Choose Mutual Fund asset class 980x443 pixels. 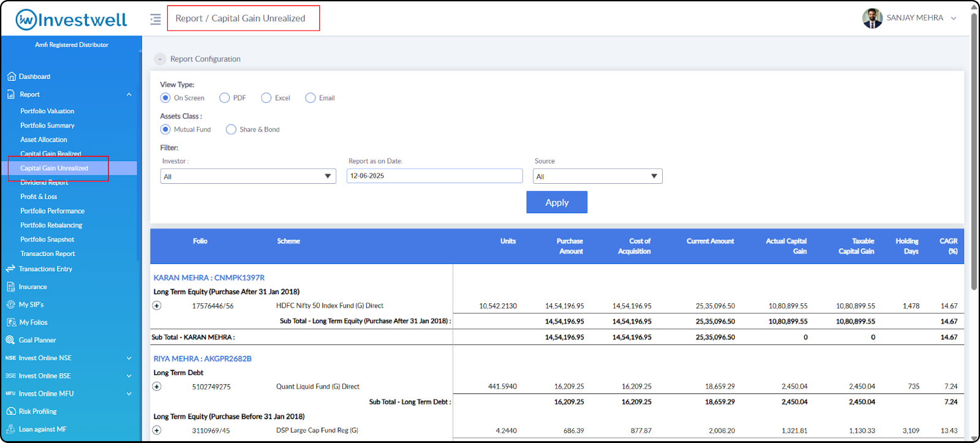point(165,129)
